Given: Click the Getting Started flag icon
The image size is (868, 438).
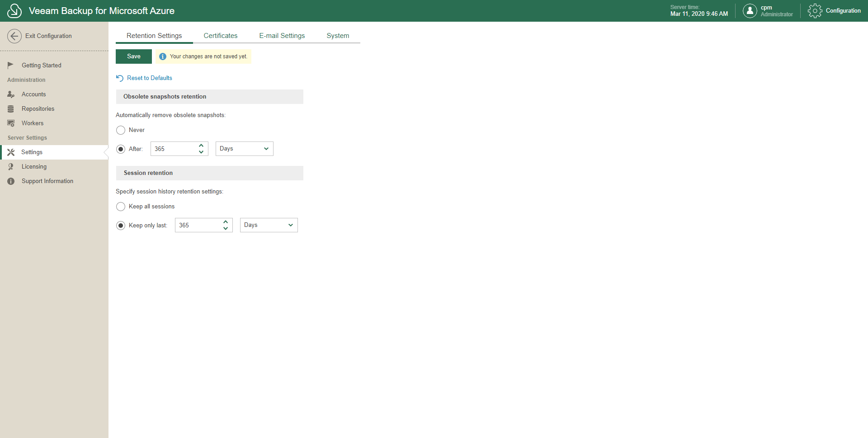Looking at the screenshot, I should [x=11, y=65].
